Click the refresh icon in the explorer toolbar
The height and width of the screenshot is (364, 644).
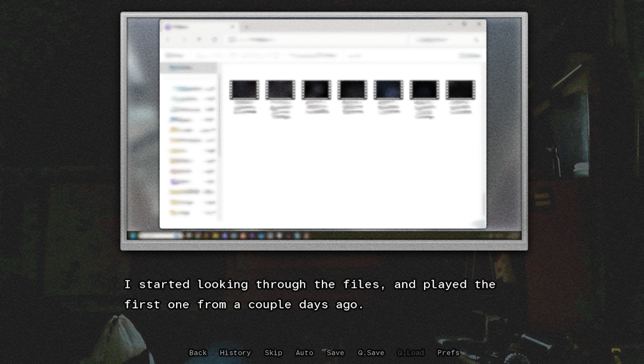pos(215,39)
